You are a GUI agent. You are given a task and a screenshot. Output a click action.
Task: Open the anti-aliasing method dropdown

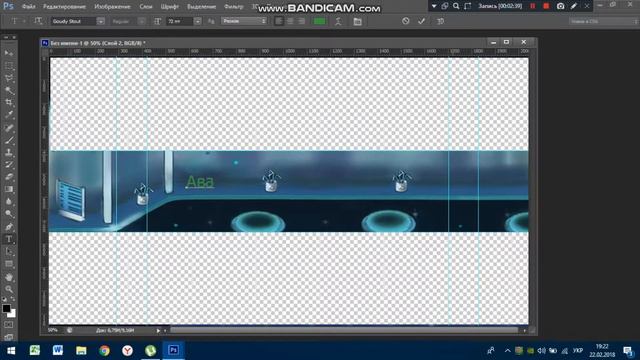244,21
